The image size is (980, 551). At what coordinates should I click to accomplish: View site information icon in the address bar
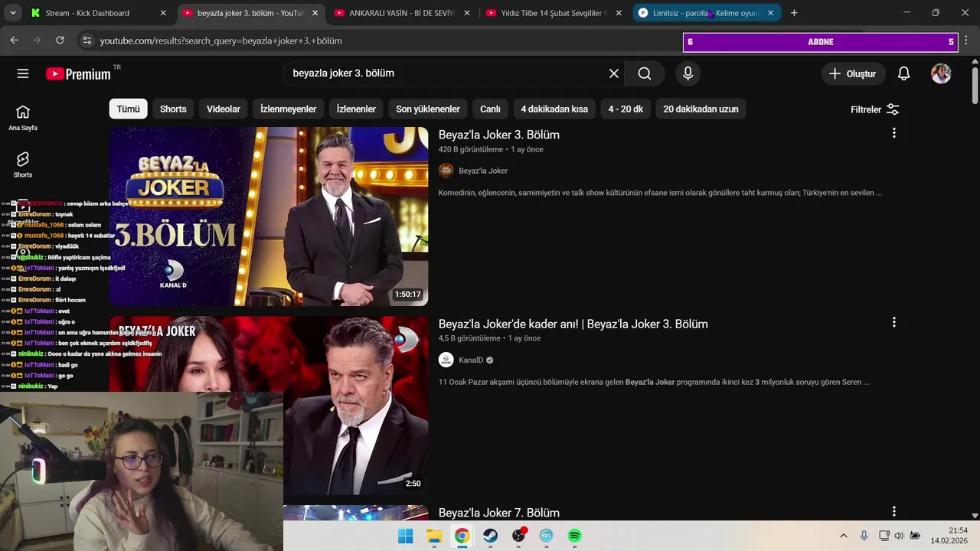click(87, 41)
